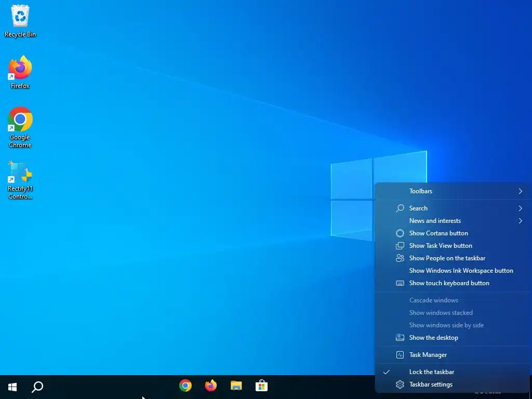The height and width of the screenshot is (399, 532).
Task: Click the disabled Show windows side by side entry
Action: pyautogui.click(x=453, y=325)
